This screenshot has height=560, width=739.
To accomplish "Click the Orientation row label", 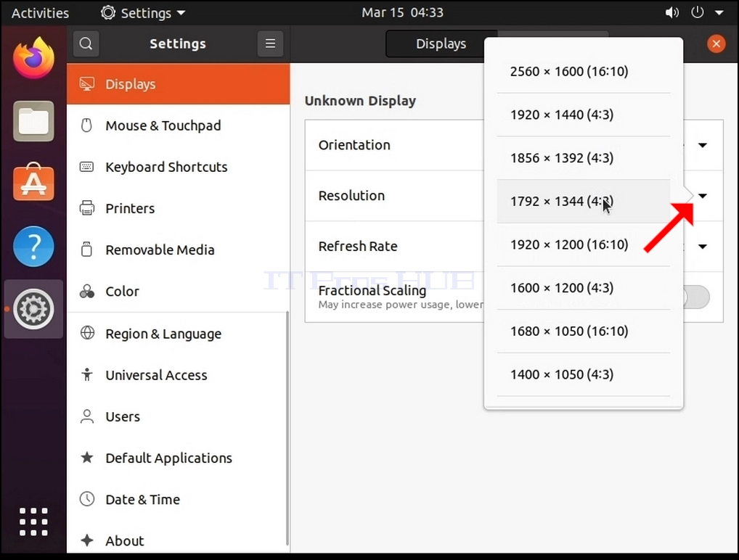I will point(354,145).
